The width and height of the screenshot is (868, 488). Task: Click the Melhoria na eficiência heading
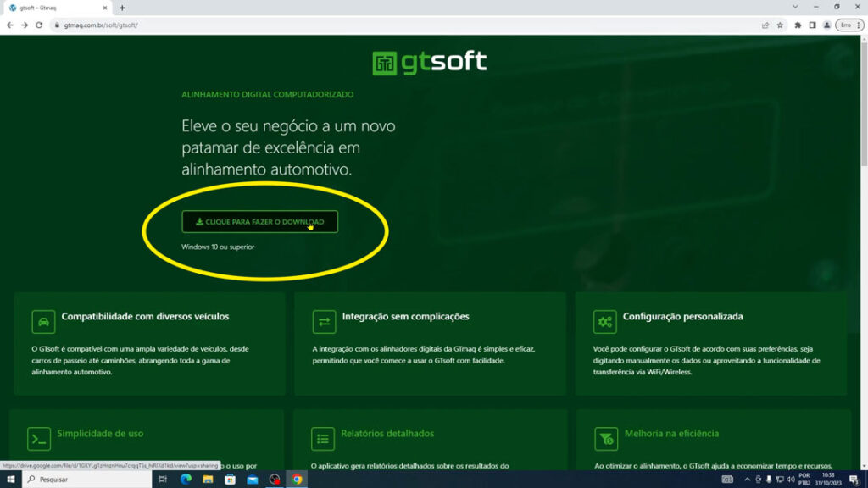[671, 433]
